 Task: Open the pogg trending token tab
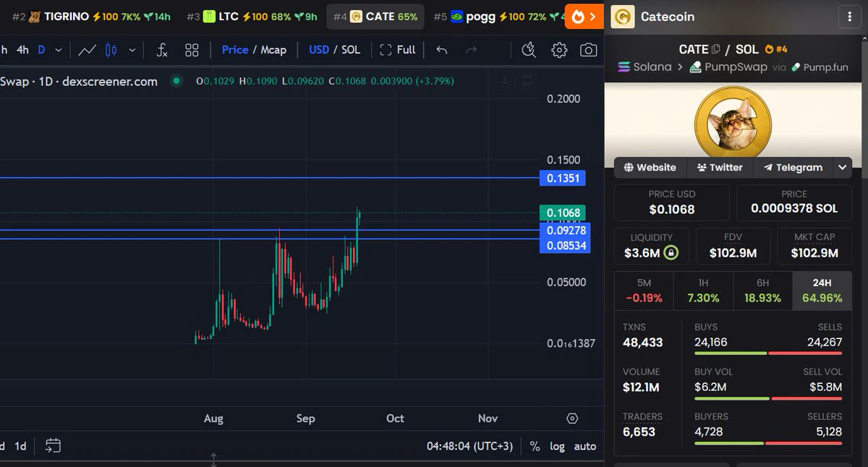499,16
